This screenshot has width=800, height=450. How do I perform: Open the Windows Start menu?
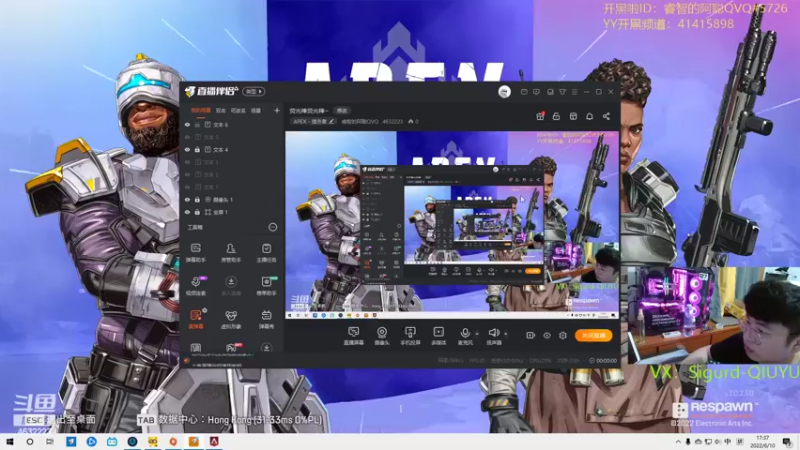coord(10,442)
